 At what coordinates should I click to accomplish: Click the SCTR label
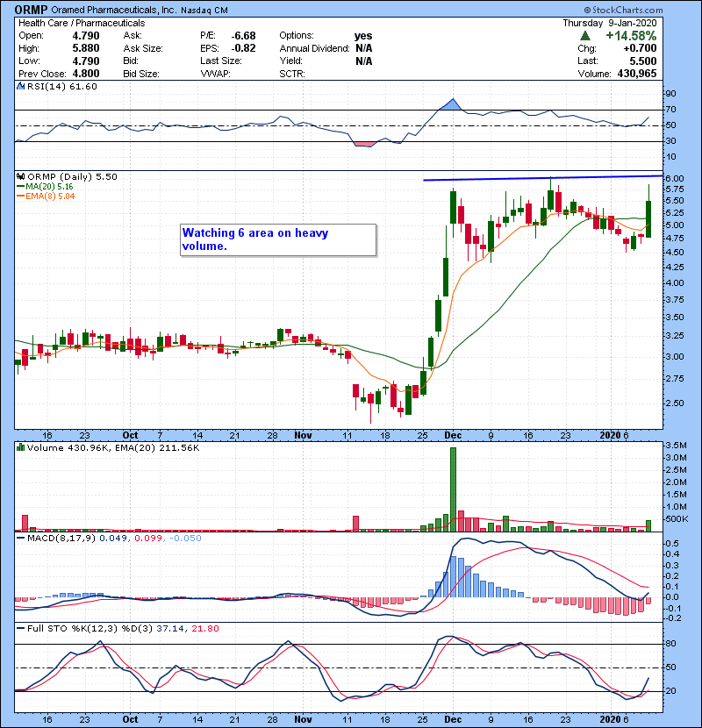pyautogui.click(x=292, y=74)
